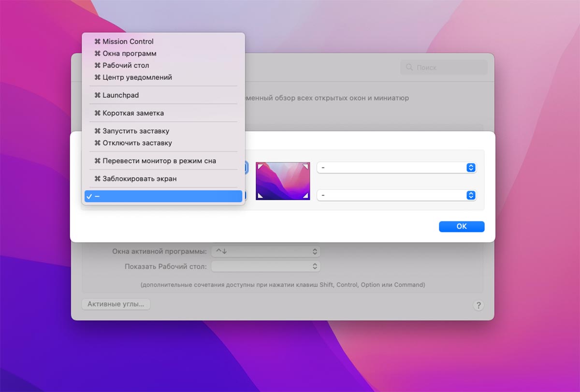Click the help question mark icon
Image resolution: width=580 pixels, height=392 pixels.
tap(478, 305)
